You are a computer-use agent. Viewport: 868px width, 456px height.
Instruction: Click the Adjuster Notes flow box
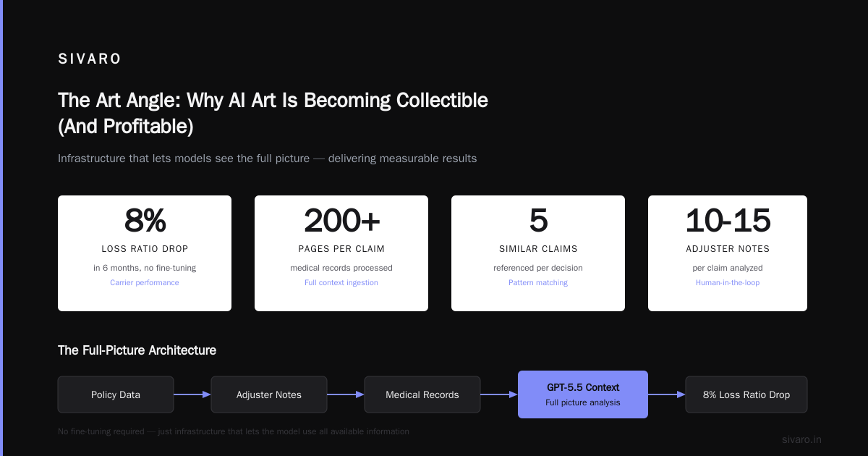269,394
